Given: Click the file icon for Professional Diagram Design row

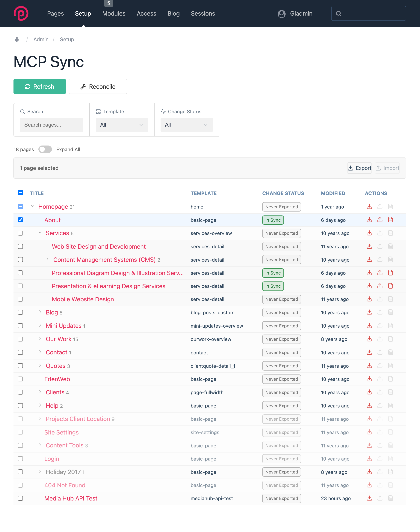Looking at the screenshot, I should pos(390,273).
